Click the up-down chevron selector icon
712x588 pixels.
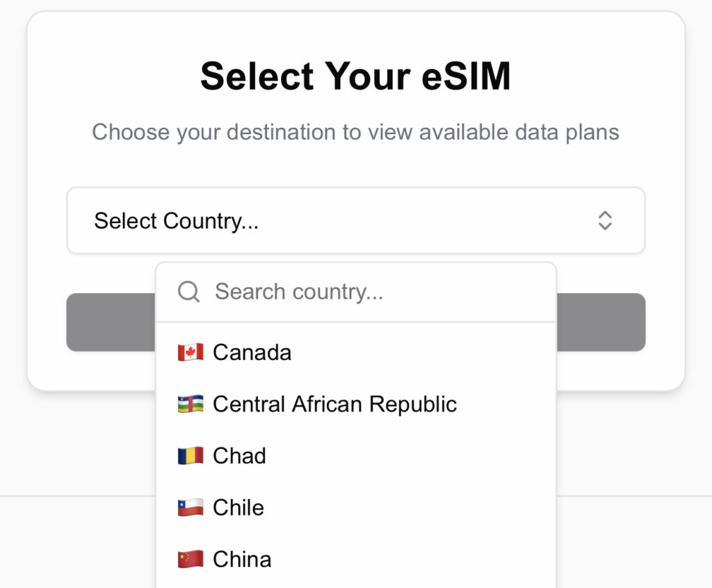pyautogui.click(x=605, y=220)
